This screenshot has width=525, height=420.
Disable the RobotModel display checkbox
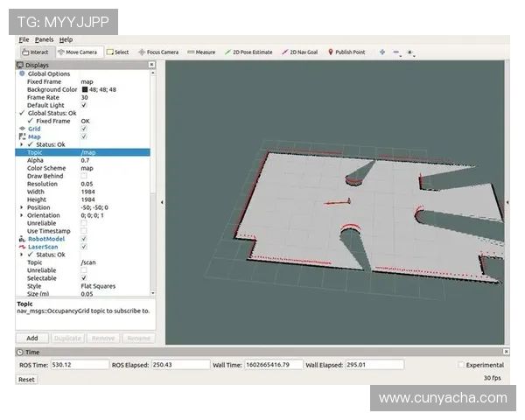click(84, 238)
